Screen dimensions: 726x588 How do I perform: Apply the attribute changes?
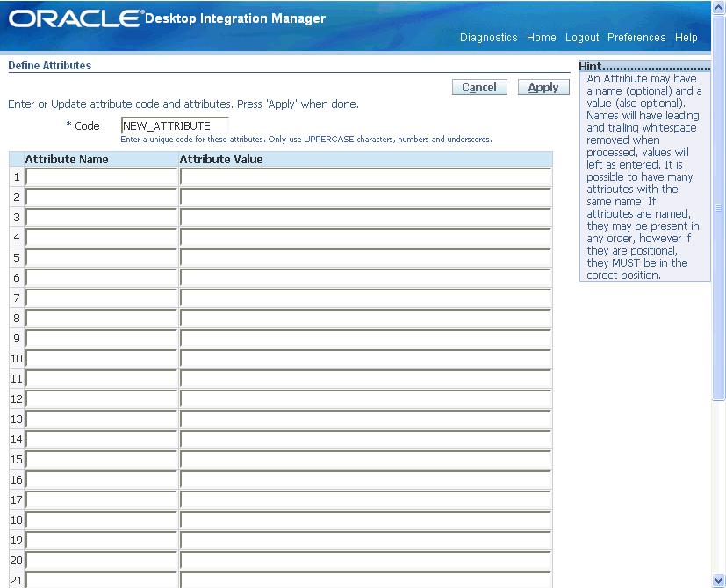pos(543,87)
